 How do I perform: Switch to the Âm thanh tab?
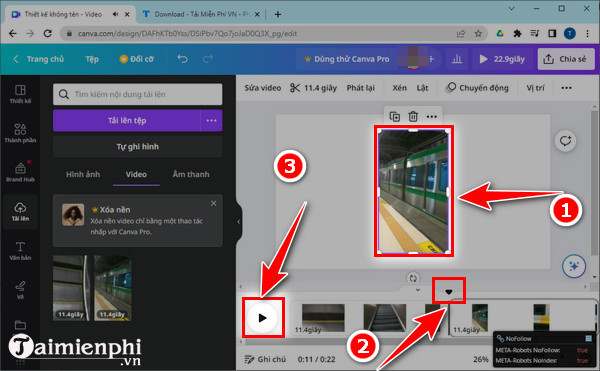click(191, 174)
